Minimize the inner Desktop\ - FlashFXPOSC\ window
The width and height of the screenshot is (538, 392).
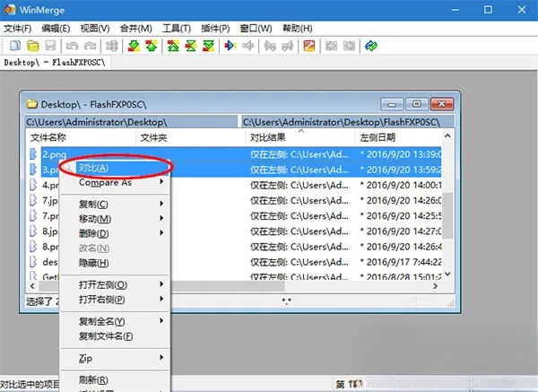coord(392,104)
